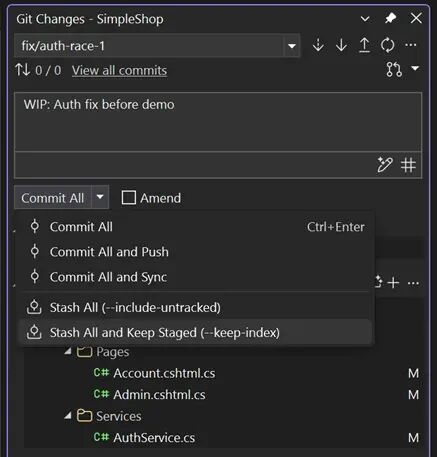Screen dimensions: 437x457
Task: Open the Commit All split-button arrow
Action: coord(100,197)
